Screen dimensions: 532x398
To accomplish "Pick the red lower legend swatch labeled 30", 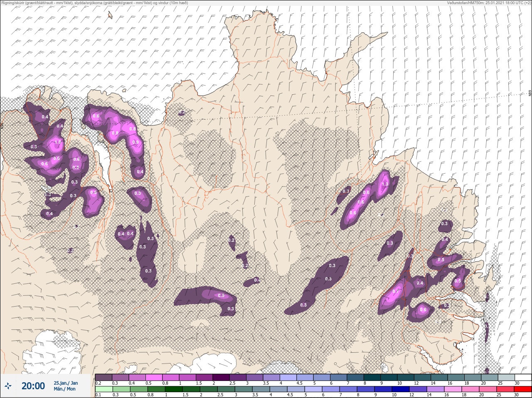I will 523,389.
